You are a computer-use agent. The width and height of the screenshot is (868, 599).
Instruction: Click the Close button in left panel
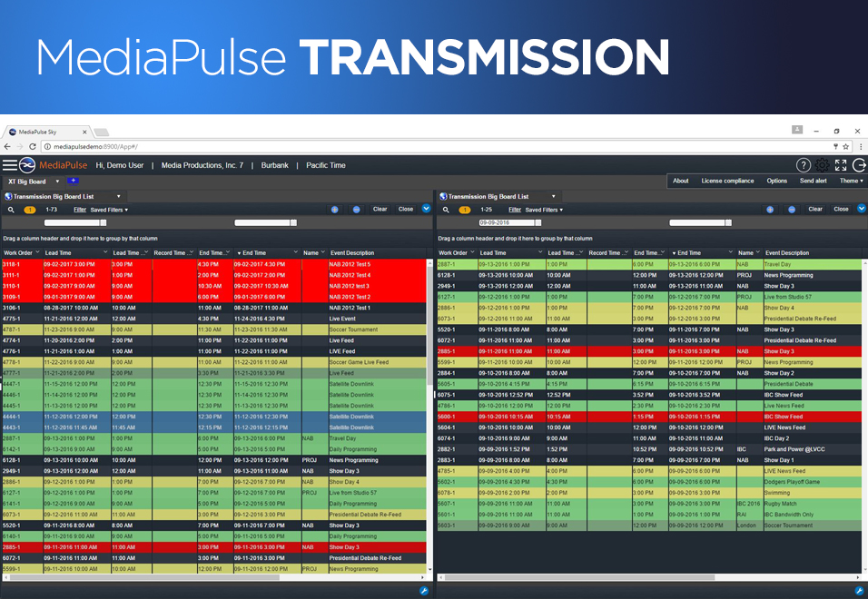[406, 209]
